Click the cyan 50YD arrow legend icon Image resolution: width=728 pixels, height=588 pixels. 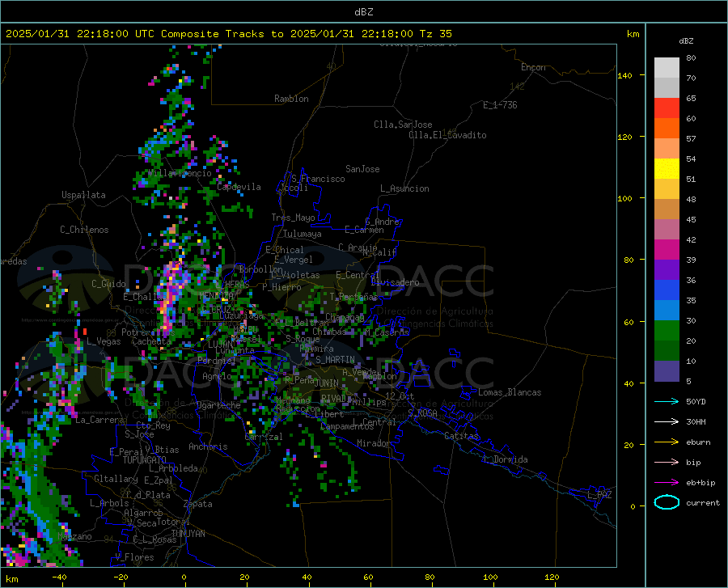667,401
